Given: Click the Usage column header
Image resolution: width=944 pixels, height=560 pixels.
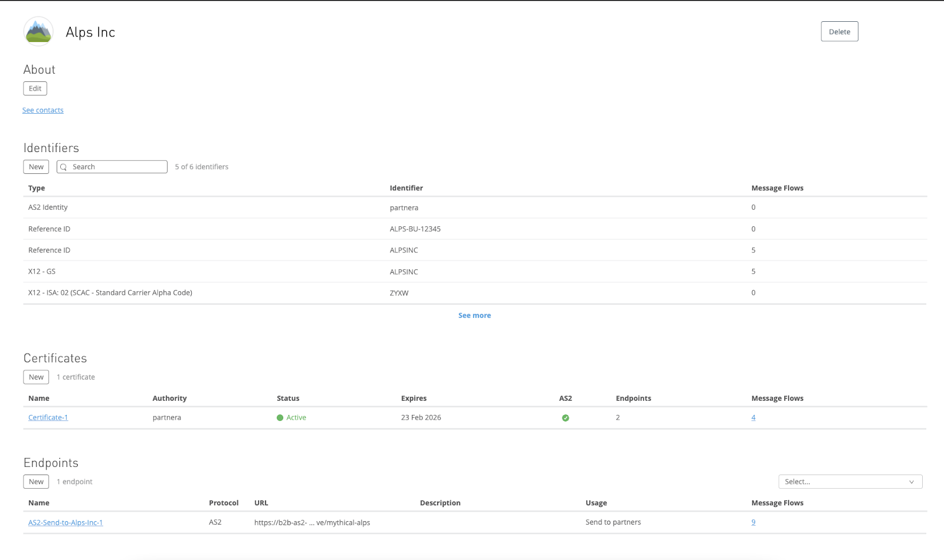Looking at the screenshot, I should (596, 503).
